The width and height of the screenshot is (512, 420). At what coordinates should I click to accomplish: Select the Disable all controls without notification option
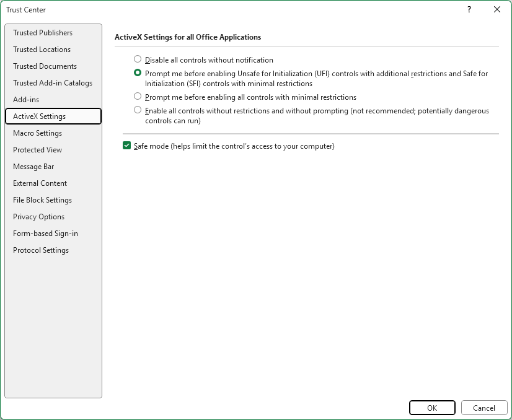(x=137, y=59)
